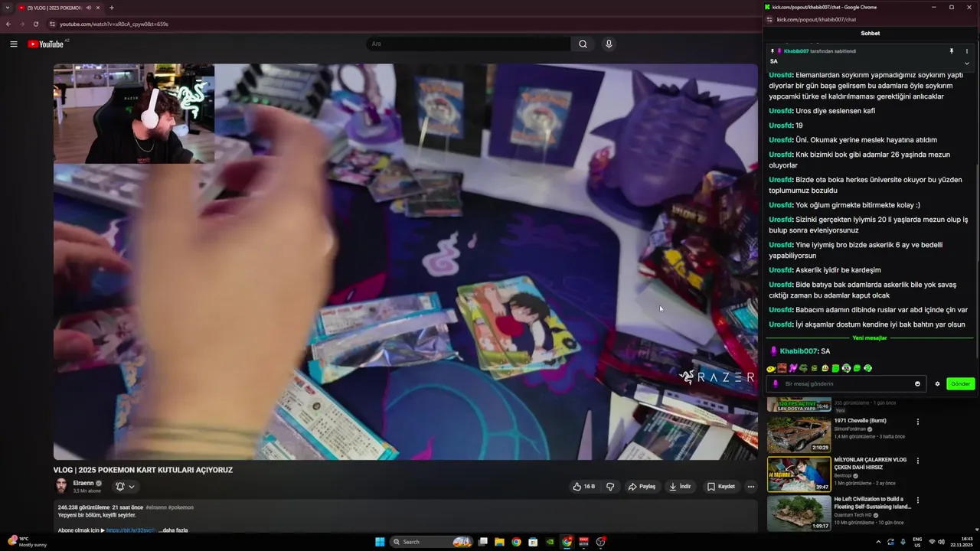Click the YouTube search magnifier button
Screen dimensions: 980x551
click(583, 44)
